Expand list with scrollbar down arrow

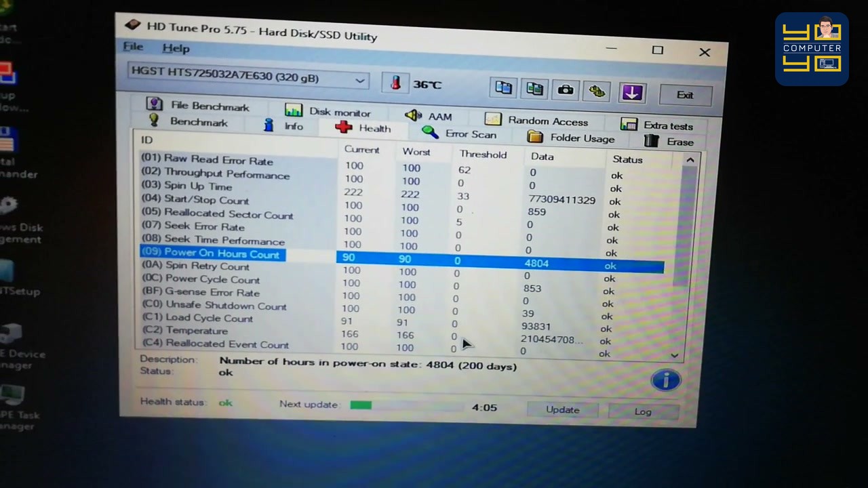(x=674, y=354)
